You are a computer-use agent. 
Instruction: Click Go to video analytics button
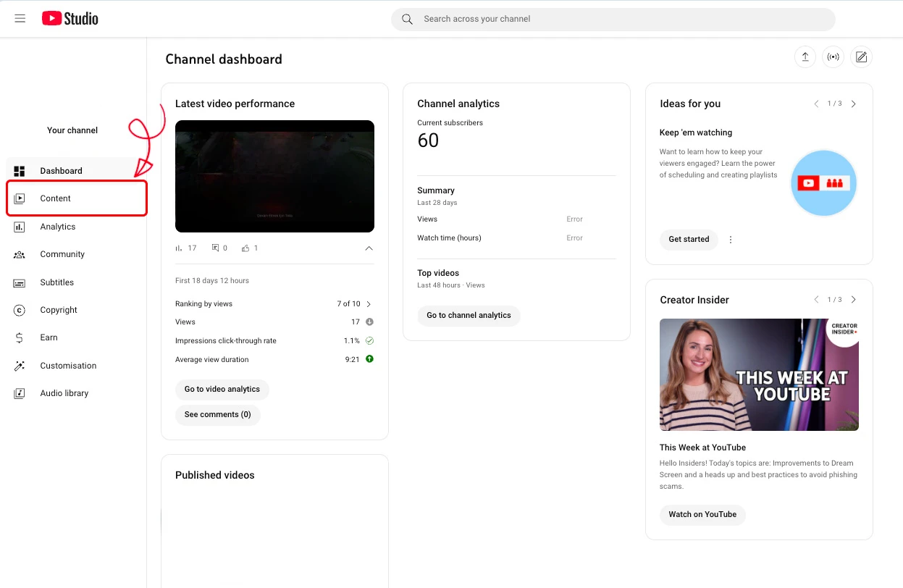222,390
